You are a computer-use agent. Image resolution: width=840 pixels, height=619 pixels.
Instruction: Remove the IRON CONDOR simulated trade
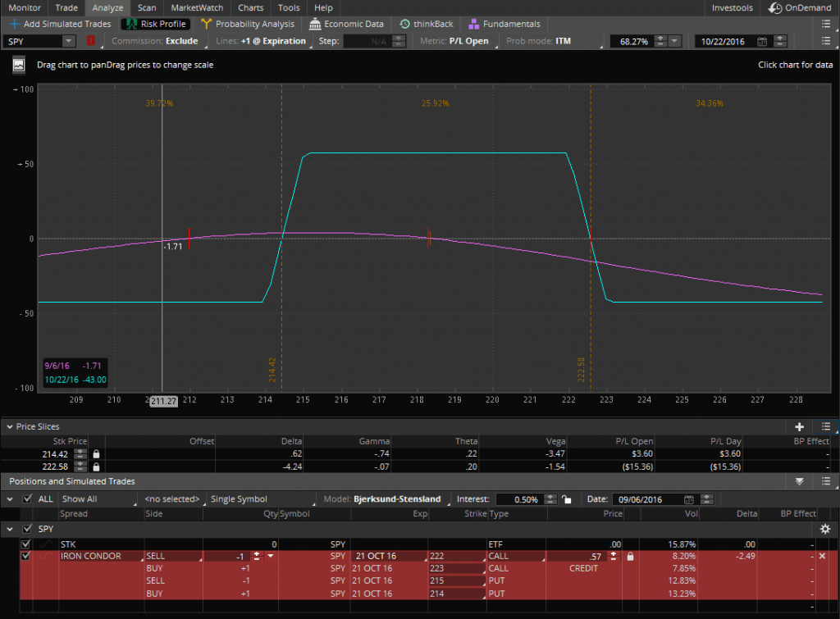[822, 557]
